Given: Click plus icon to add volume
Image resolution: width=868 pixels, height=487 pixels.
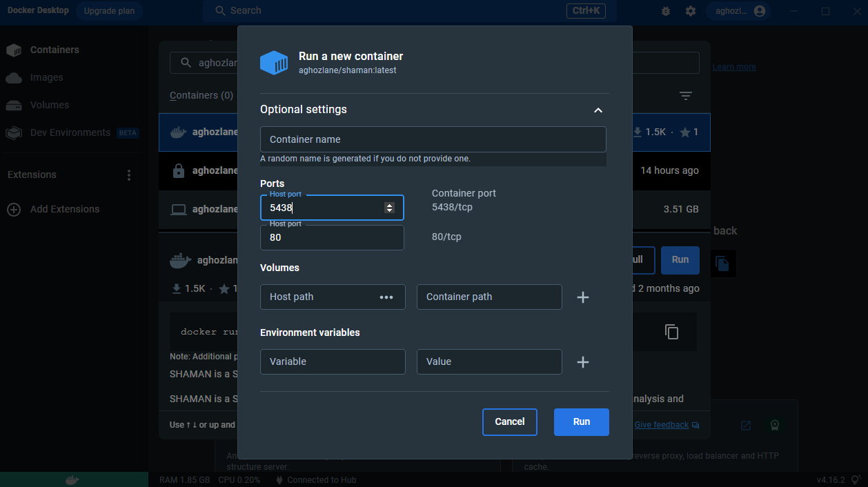Looking at the screenshot, I should (583, 297).
